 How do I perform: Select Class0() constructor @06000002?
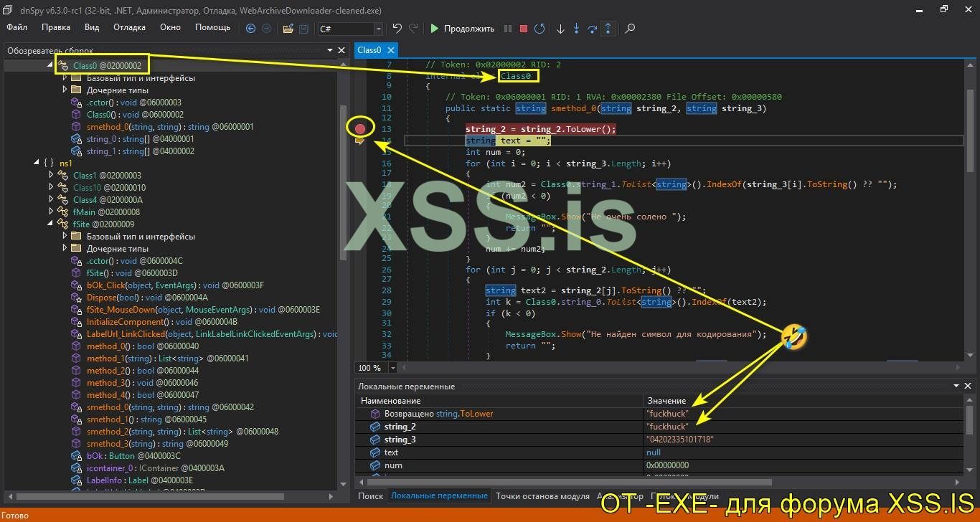[135, 115]
